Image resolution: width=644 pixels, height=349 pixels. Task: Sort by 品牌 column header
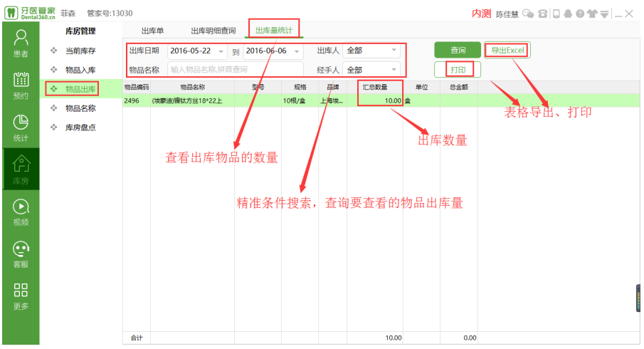coord(333,87)
